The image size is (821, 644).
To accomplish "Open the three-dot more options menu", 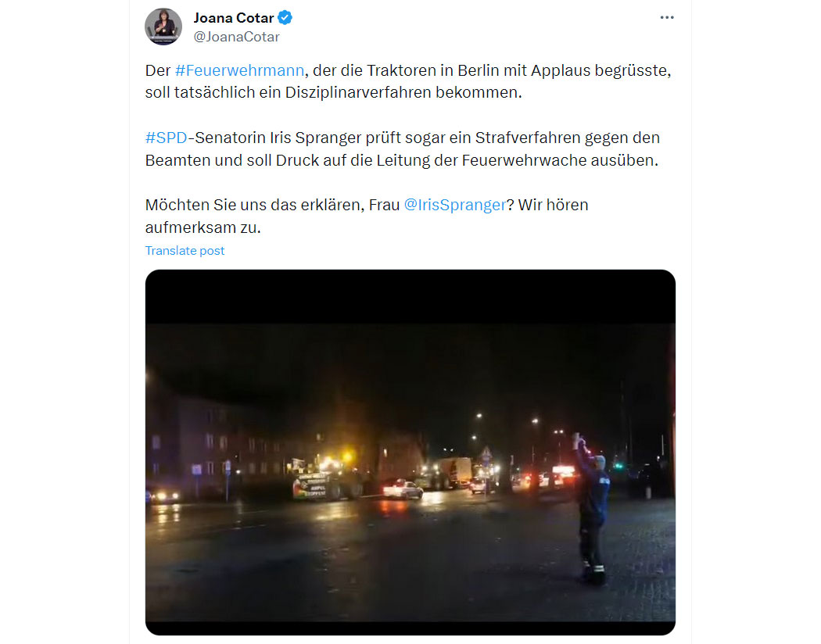I will [x=666, y=18].
